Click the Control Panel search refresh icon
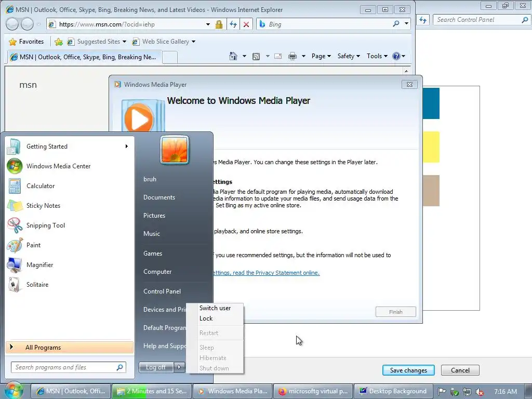This screenshot has height=399, width=532. click(423, 20)
